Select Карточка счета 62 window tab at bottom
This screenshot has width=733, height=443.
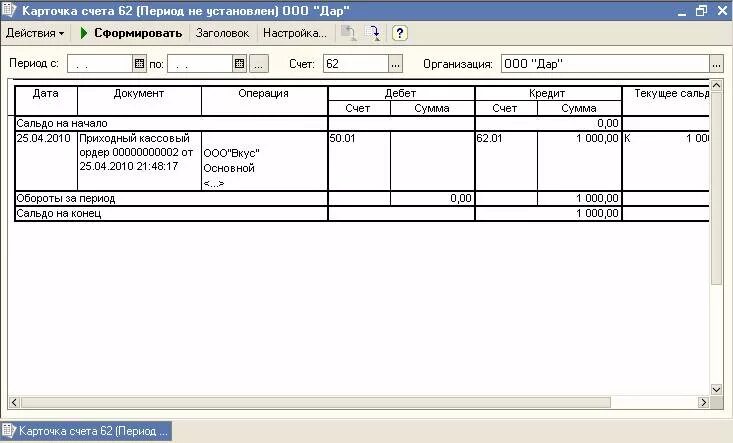pyautogui.click(x=86, y=431)
